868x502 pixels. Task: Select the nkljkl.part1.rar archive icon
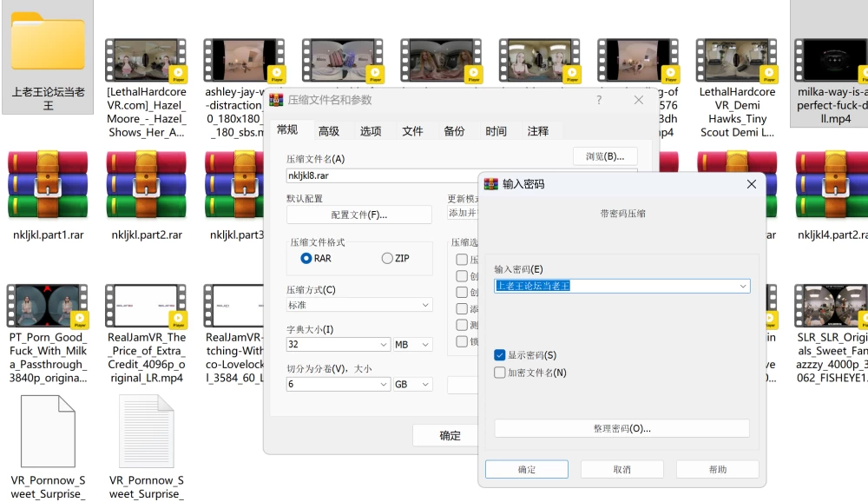pyautogui.click(x=48, y=184)
